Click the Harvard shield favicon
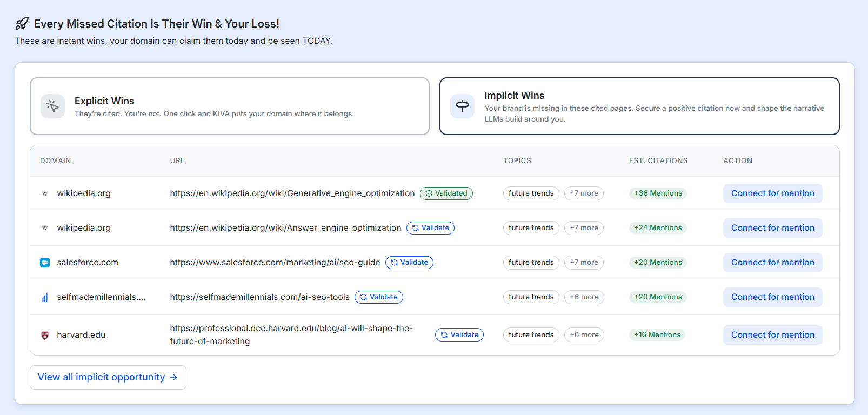The width and height of the screenshot is (868, 415). (x=45, y=335)
